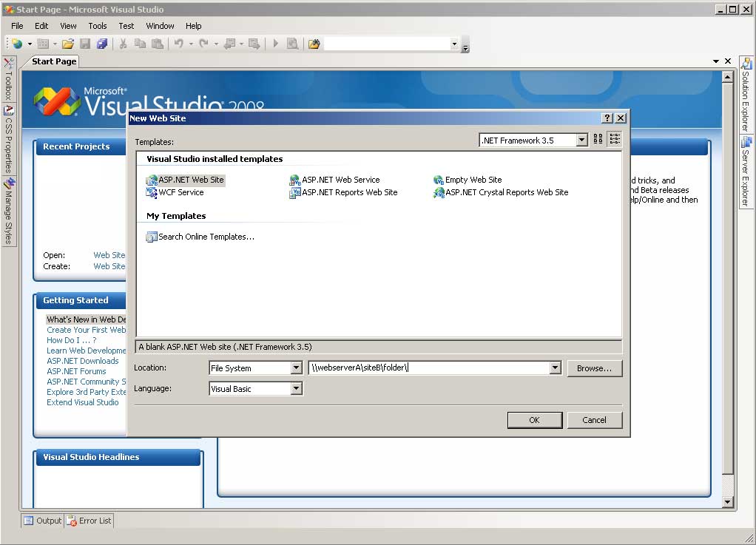Open the Add New Item toolbar icon

coord(43,44)
